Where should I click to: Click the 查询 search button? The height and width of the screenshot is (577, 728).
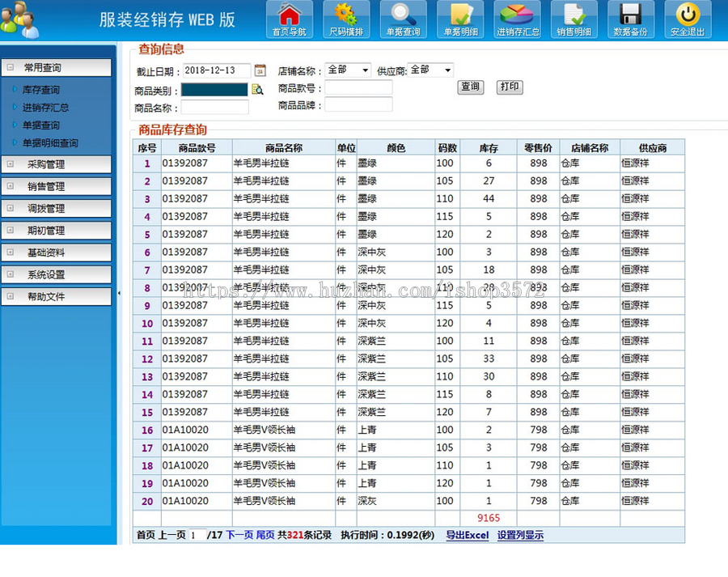(x=470, y=87)
